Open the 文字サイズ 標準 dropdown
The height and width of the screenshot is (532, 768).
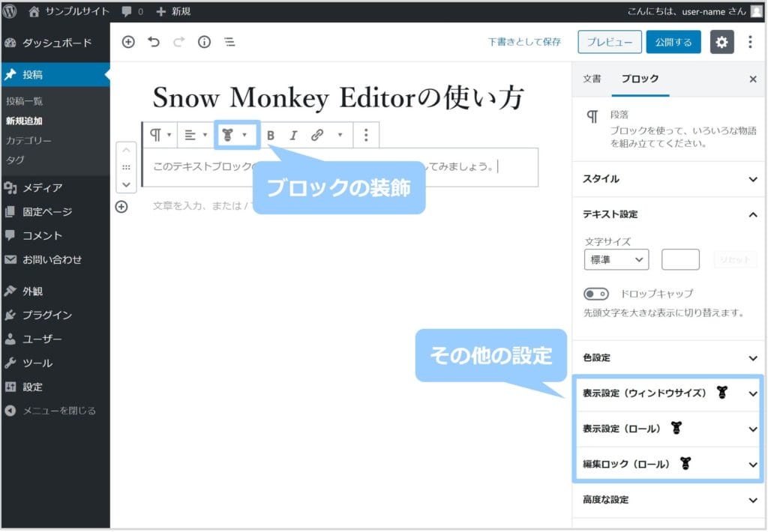coord(616,259)
